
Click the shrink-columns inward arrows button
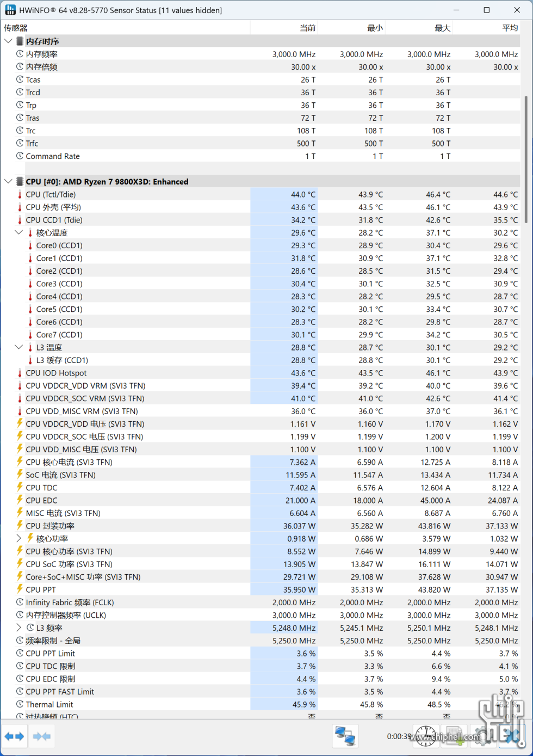(x=42, y=736)
